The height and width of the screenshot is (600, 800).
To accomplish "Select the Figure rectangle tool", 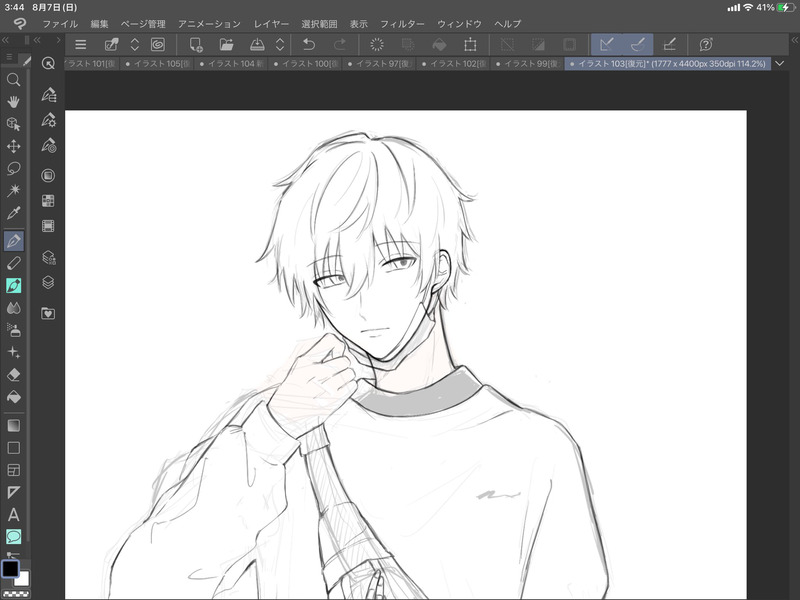I will click(14, 448).
